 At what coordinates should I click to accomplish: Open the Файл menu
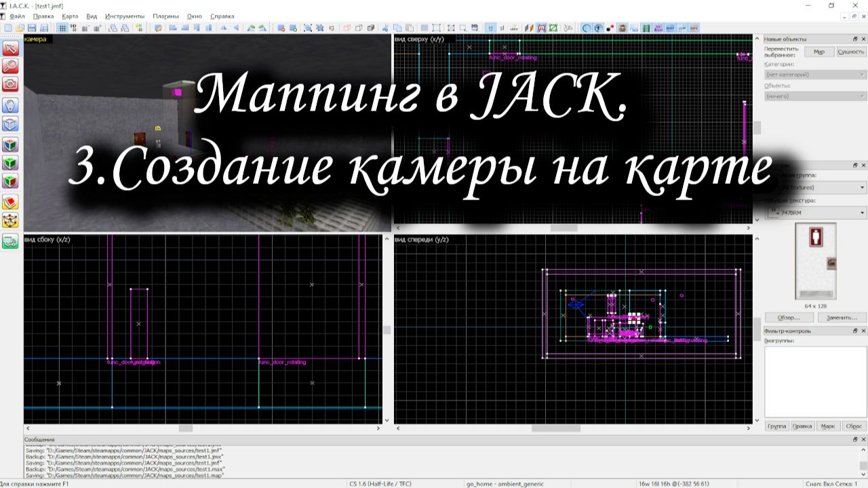coord(17,16)
